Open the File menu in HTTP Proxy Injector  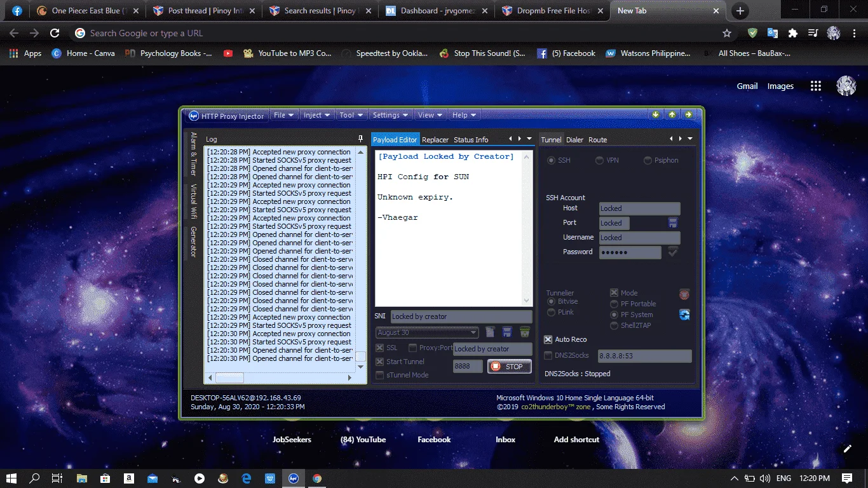click(283, 115)
